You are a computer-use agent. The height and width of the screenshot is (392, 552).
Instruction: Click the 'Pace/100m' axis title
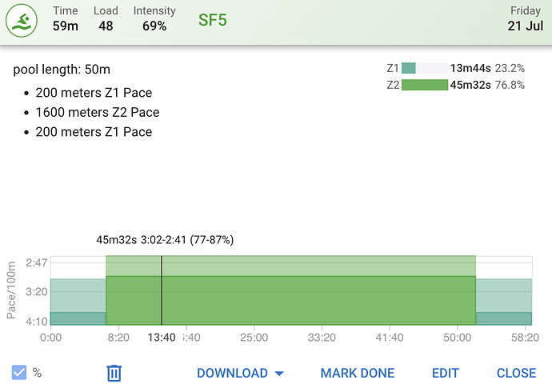pos(11,290)
